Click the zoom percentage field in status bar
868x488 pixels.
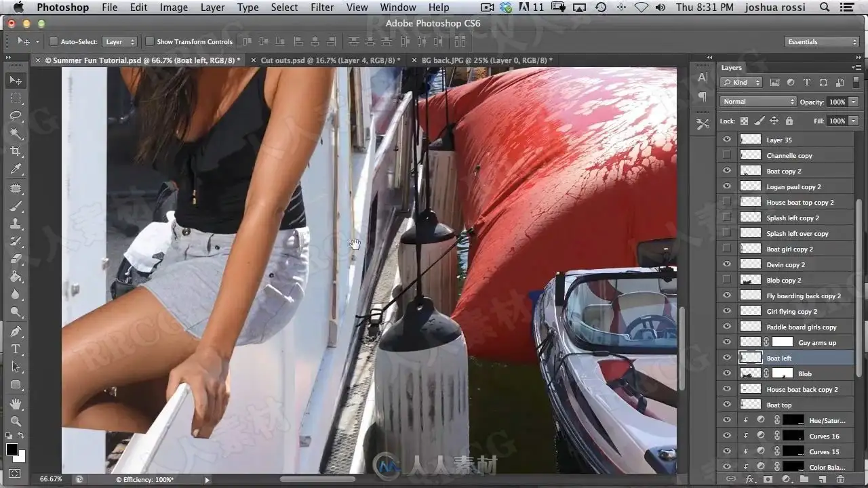[52, 479]
